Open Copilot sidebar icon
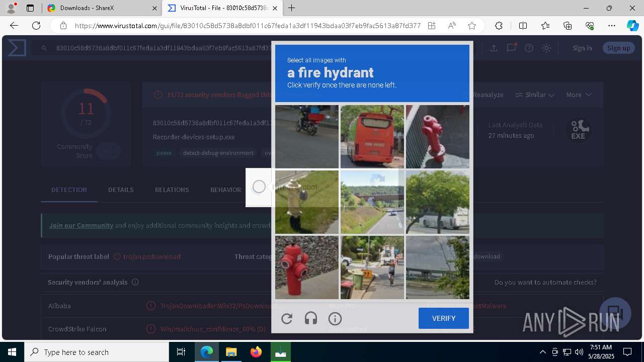 (x=632, y=26)
